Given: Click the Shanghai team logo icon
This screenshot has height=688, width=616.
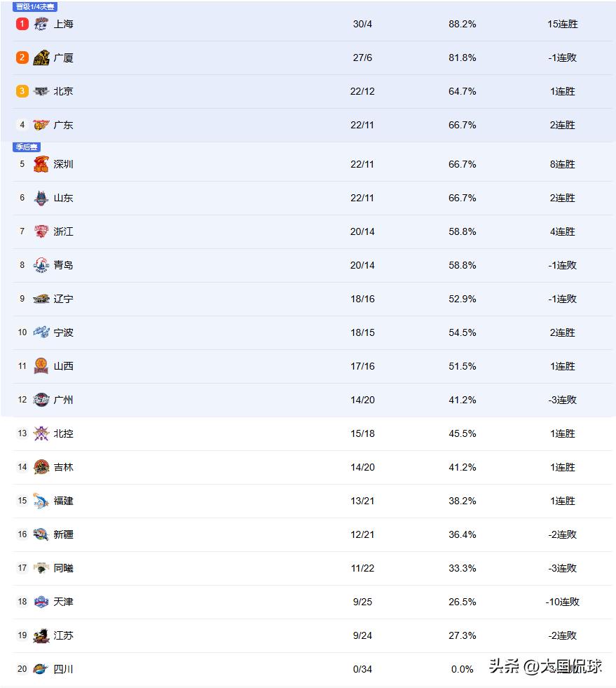Looking at the screenshot, I should pos(41,24).
